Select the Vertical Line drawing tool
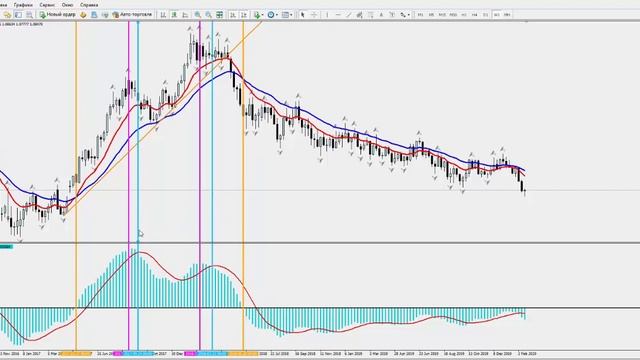 pos(327,15)
